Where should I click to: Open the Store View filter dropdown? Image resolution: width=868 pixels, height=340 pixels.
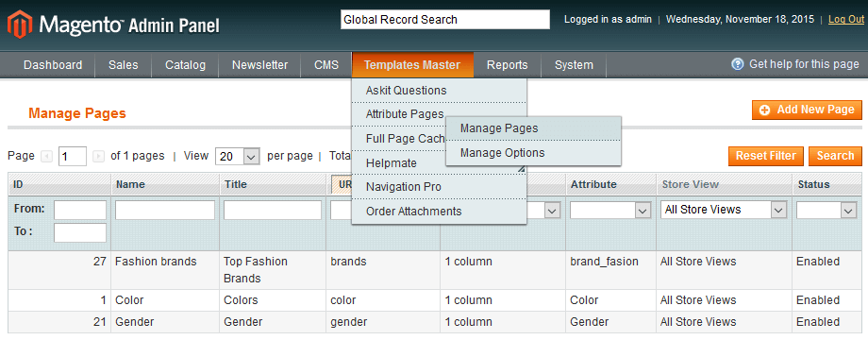coord(724,210)
